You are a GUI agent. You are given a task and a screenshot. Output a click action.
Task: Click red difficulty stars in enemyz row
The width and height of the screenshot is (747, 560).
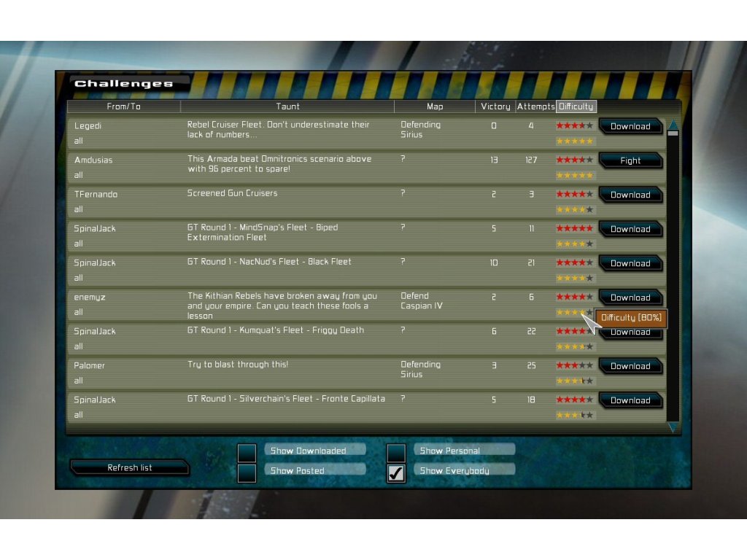click(575, 297)
